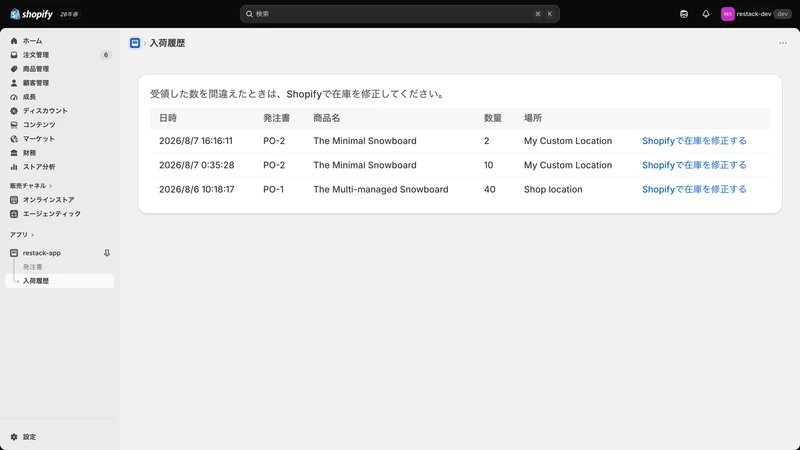Click the ストア分析 chart icon

pos(14,167)
